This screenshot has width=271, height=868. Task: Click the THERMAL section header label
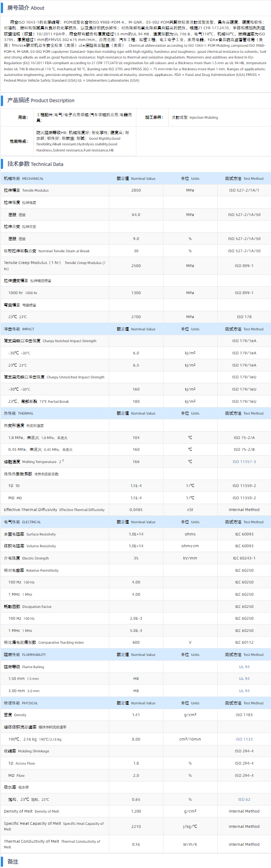point(19,413)
